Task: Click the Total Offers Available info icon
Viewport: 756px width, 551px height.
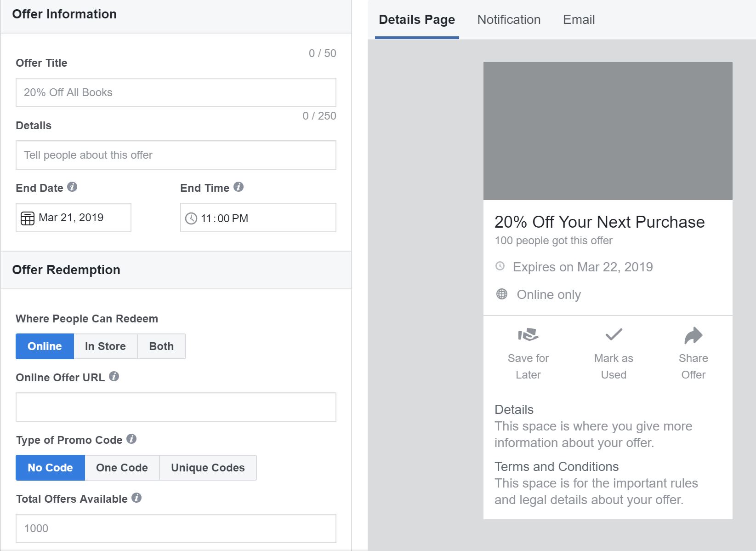Action: tap(136, 498)
